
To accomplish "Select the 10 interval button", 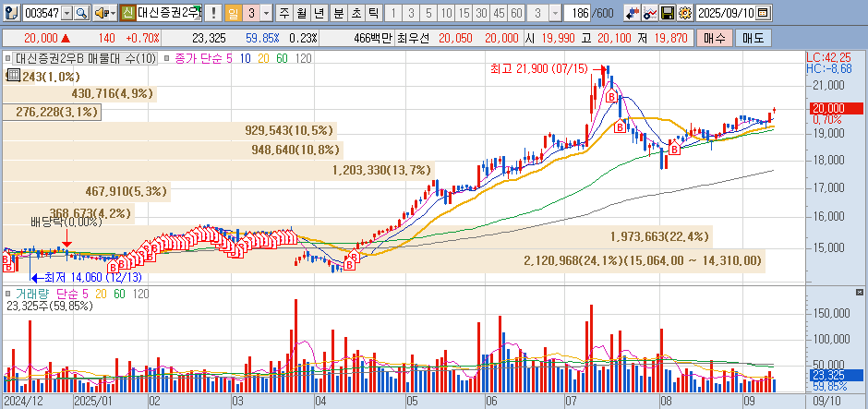I will 447,12.
